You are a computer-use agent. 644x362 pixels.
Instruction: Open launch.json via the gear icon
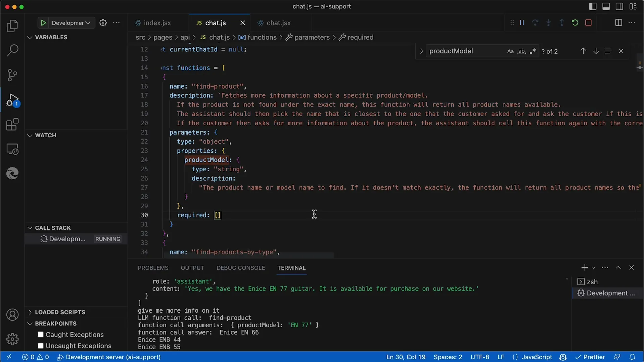pyautogui.click(x=103, y=23)
